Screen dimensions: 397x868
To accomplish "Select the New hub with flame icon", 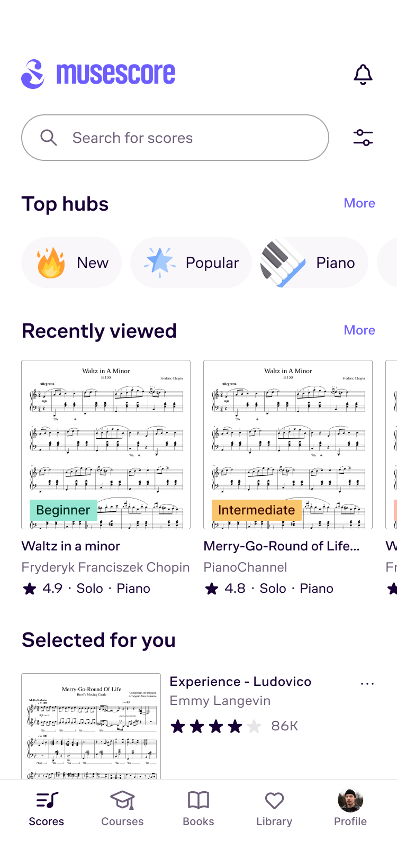I will (71, 263).
